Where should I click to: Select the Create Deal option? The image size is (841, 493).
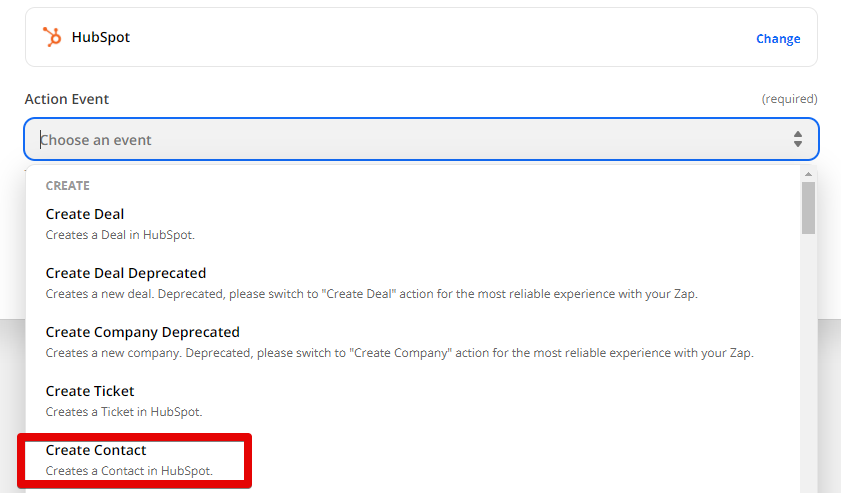412,224
